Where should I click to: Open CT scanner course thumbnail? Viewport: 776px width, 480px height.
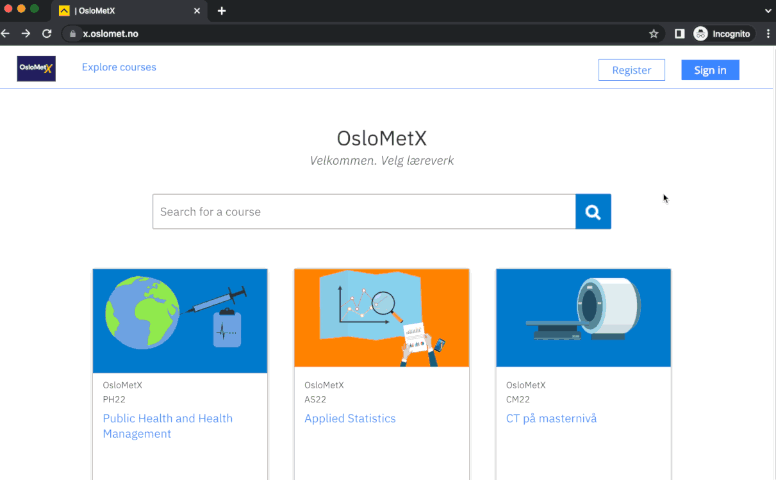click(583, 318)
